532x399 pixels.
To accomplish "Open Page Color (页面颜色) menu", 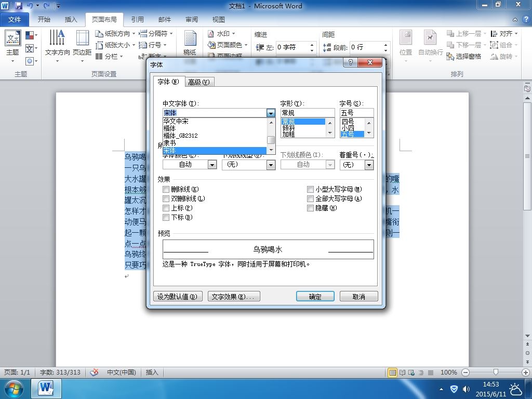I will coord(227,45).
